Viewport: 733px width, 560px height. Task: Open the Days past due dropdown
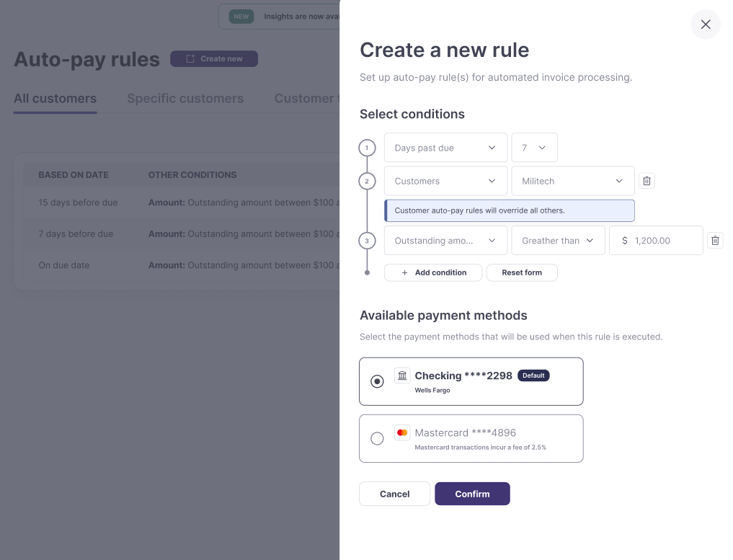pyautogui.click(x=445, y=148)
